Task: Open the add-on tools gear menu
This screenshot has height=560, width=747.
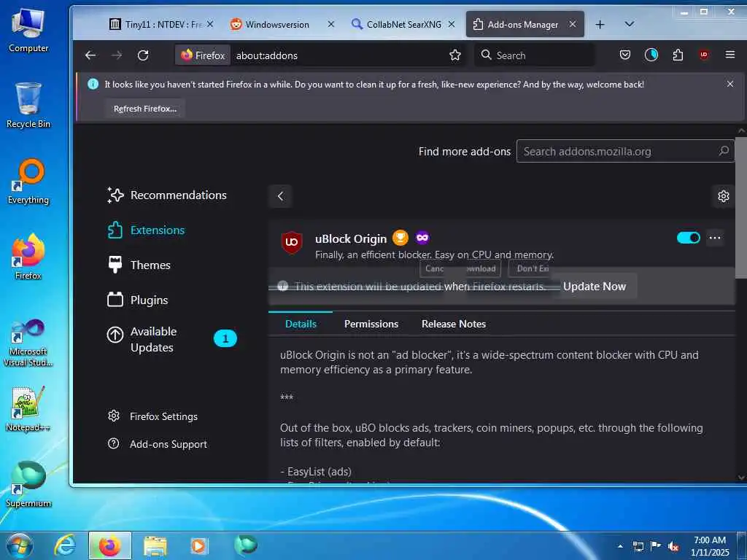Action: pos(723,196)
